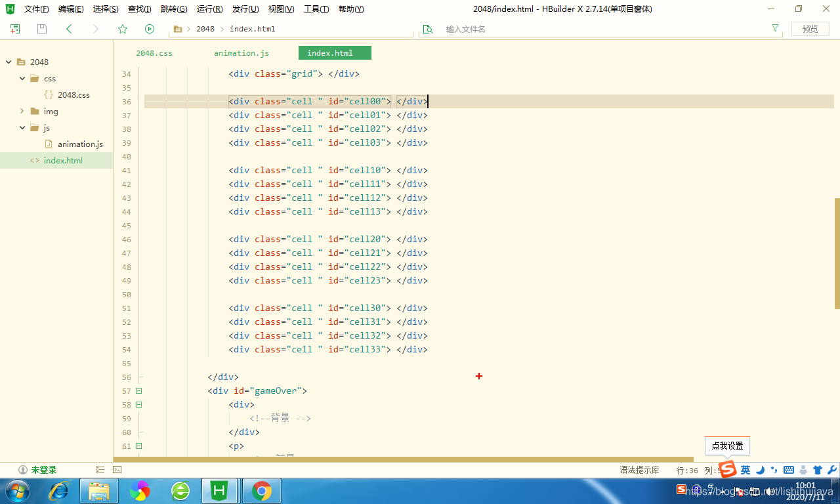Click the wrench settings icon on IME bar
Screen dimensions: 840x504
[x=832, y=470]
